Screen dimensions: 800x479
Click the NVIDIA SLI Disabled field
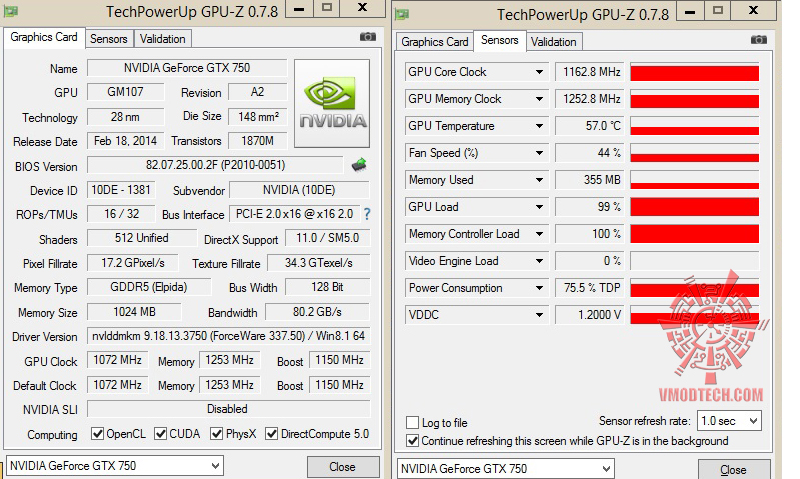pyautogui.click(x=228, y=409)
